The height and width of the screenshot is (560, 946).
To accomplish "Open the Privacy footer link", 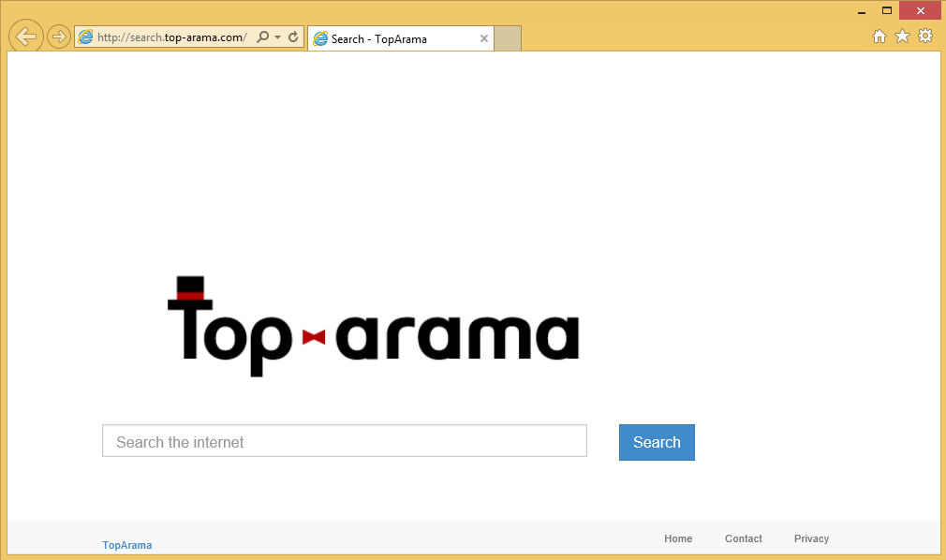I will tap(811, 538).
